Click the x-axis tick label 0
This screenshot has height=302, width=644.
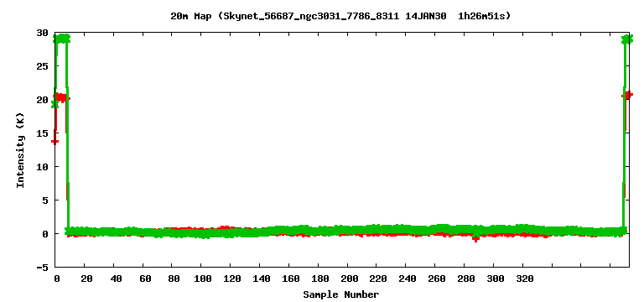(56, 279)
